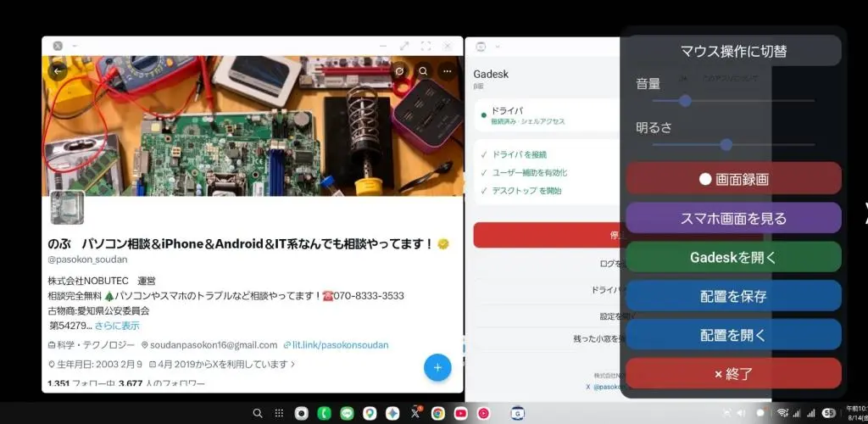Open YouTube Music from the taskbar
The image size is (868, 424).
point(483,413)
